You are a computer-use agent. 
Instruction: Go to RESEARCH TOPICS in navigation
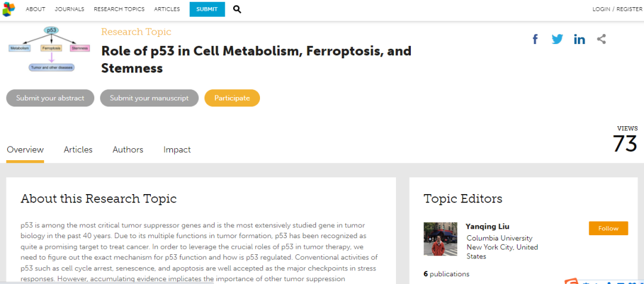(119, 9)
